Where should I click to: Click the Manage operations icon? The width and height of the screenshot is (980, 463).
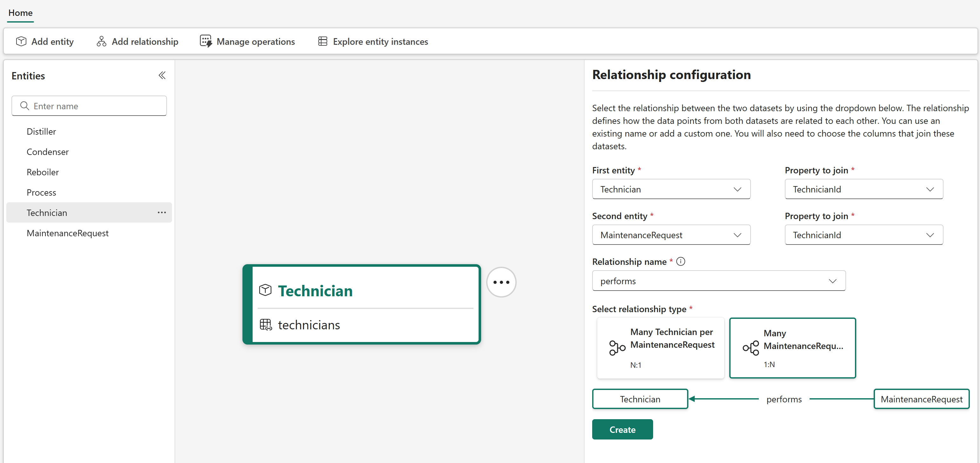[206, 41]
